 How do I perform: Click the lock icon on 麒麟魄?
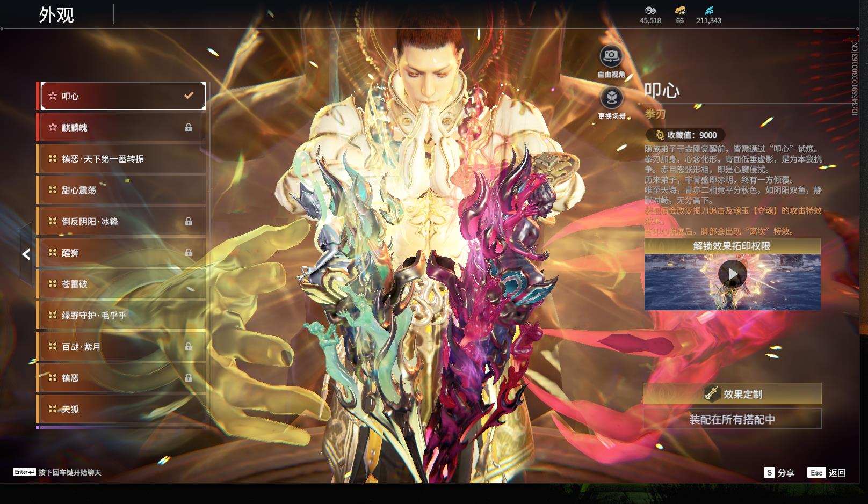click(189, 127)
